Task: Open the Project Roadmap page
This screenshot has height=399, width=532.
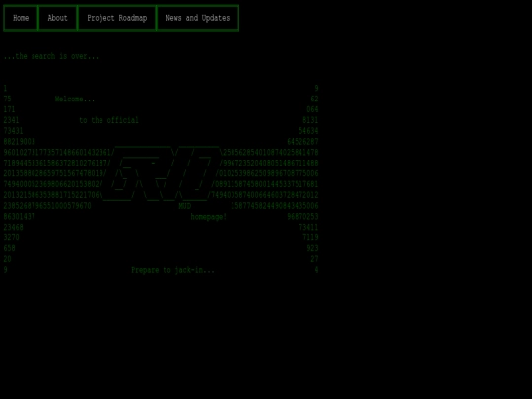Action: click(x=116, y=18)
